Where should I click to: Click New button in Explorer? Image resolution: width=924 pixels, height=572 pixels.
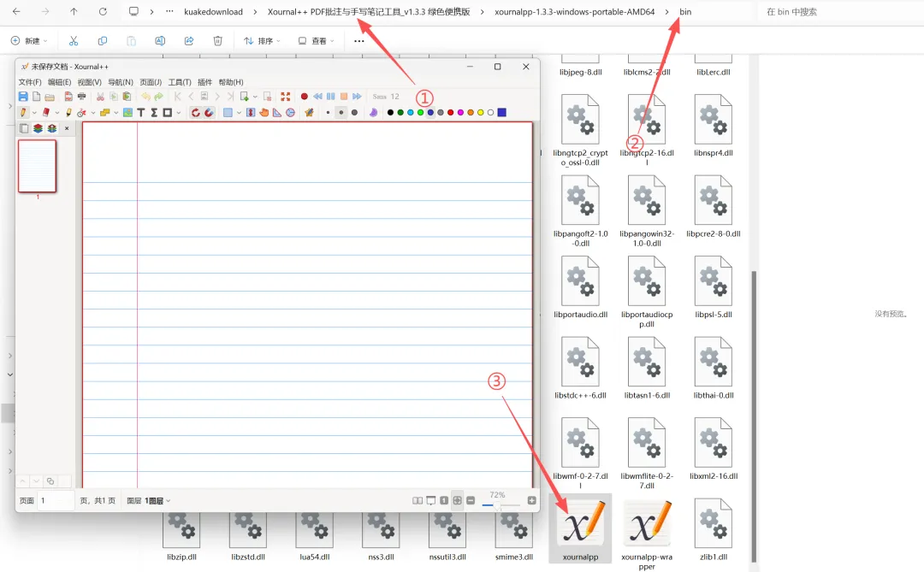(x=28, y=41)
